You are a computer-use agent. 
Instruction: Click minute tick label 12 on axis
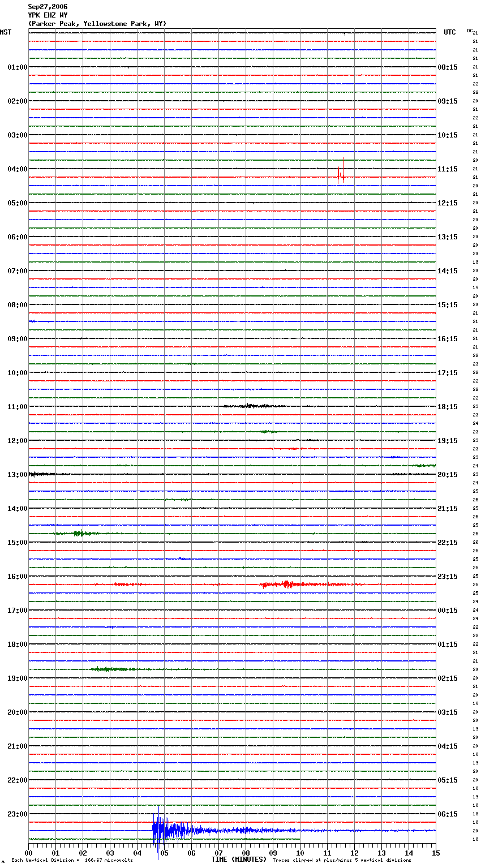(x=354, y=853)
